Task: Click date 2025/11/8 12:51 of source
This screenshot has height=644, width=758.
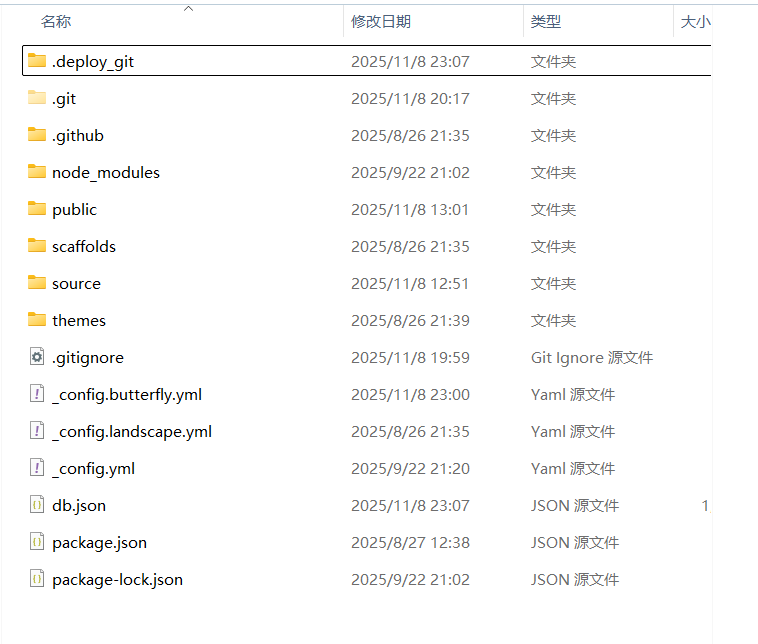Action: (x=410, y=284)
